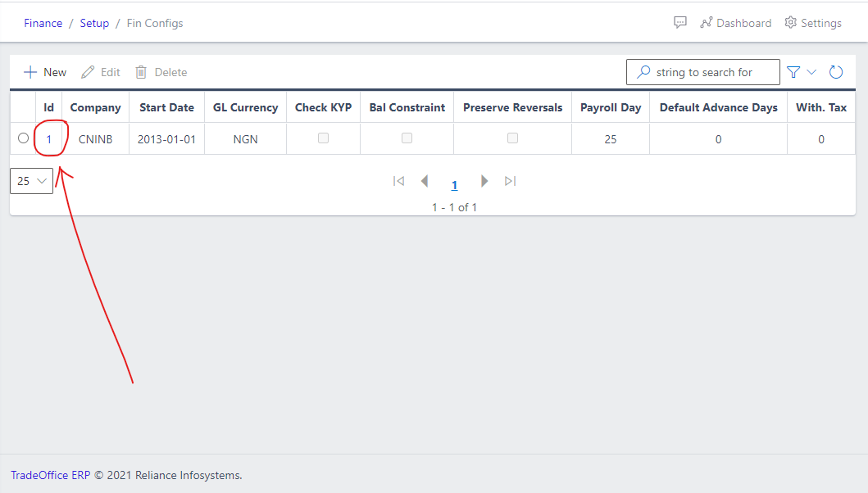The height and width of the screenshot is (493, 868).
Task: Enable the Preserve Reversals checkbox
Action: coord(512,138)
